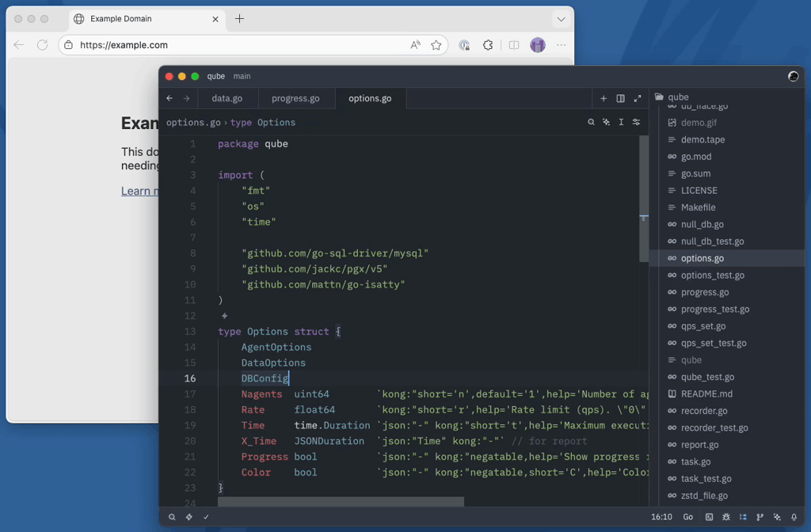
Task: Open the main branch selector in title bar
Action: pos(242,76)
